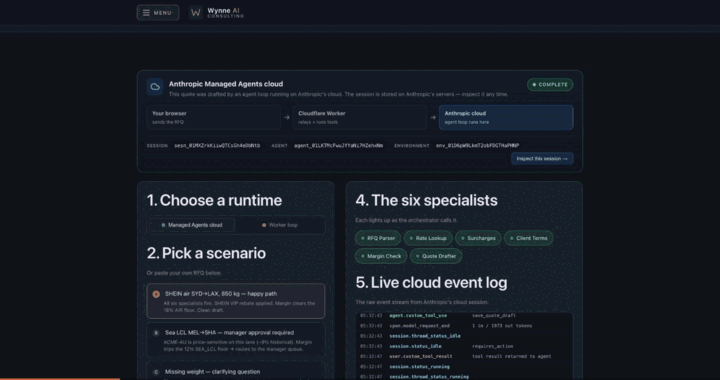Click the Rate Lookup specialist chip

428,238
